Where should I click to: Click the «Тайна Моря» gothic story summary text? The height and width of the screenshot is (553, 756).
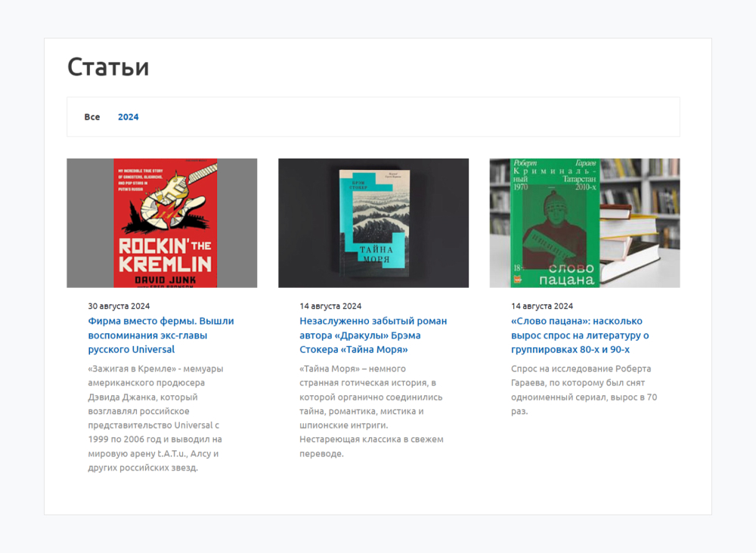click(x=371, y=411)
